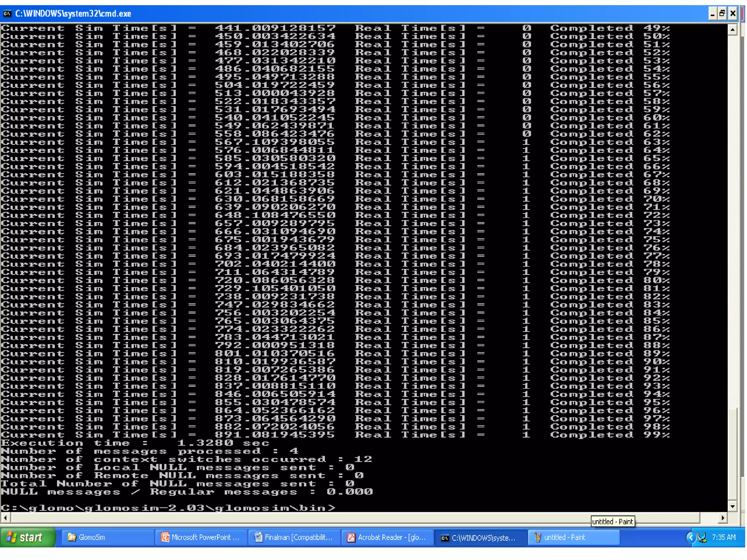Minimize the cmd.exe window
This screenshot has width=747, height=560.
(712, 14)
